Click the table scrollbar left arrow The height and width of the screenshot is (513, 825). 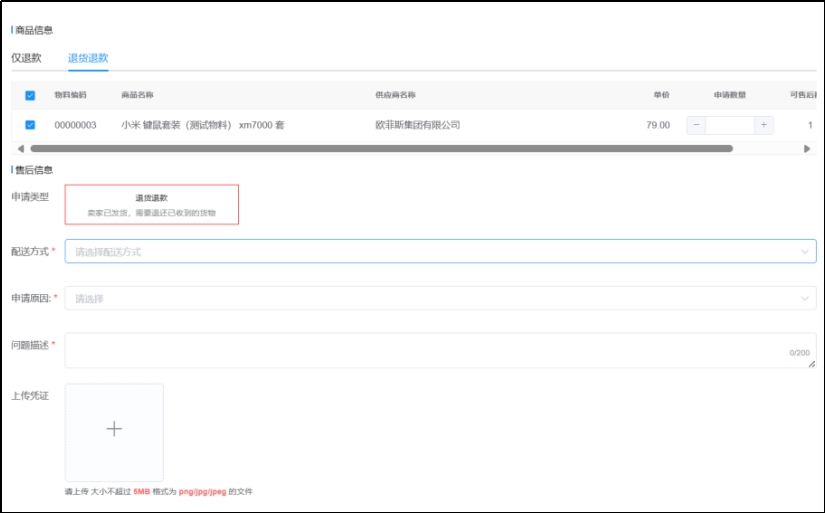(20, 148)
